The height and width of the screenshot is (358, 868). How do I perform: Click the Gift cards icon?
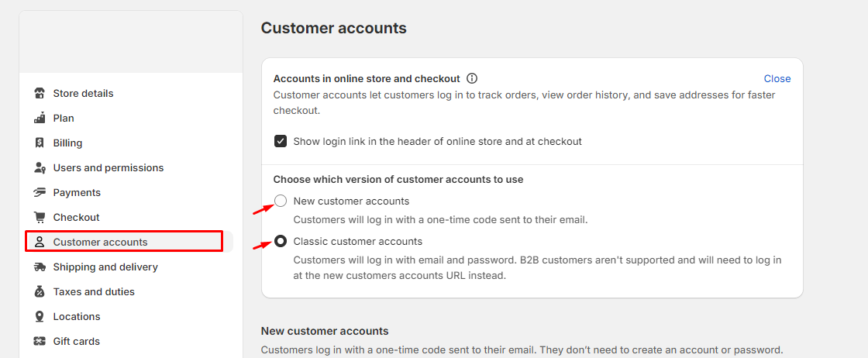point(40,342)
